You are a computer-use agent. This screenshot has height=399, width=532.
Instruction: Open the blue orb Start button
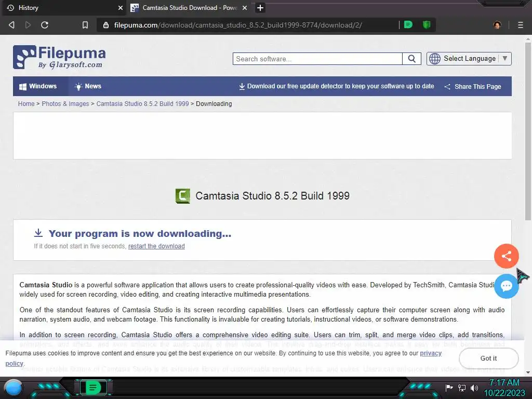pyautogui.click(x=14, y=388)
